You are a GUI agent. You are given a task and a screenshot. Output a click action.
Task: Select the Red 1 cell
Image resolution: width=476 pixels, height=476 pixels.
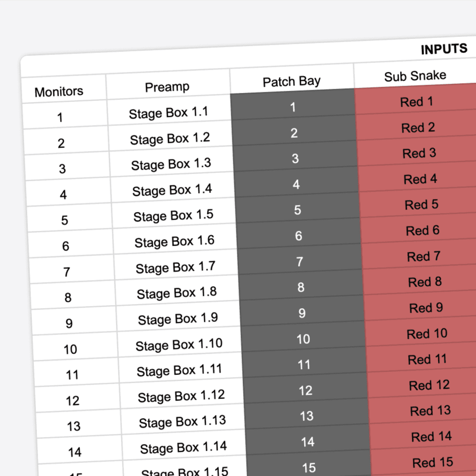(416, 102)
